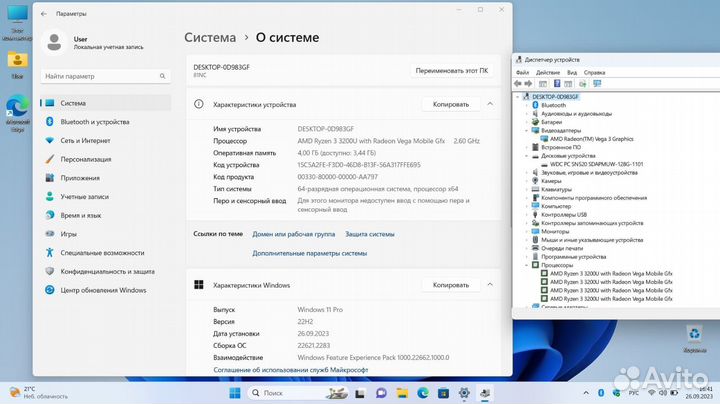Expand Аудиовходы и аудиовыходы node
The image size is (720, 404).
tap(527, 113)
